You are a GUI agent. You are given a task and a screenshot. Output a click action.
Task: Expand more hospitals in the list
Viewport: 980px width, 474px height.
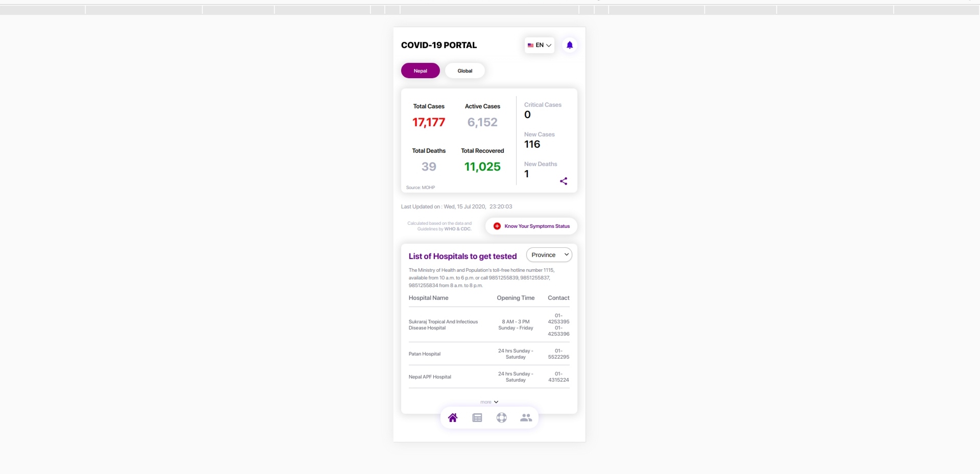click(489, 402)
